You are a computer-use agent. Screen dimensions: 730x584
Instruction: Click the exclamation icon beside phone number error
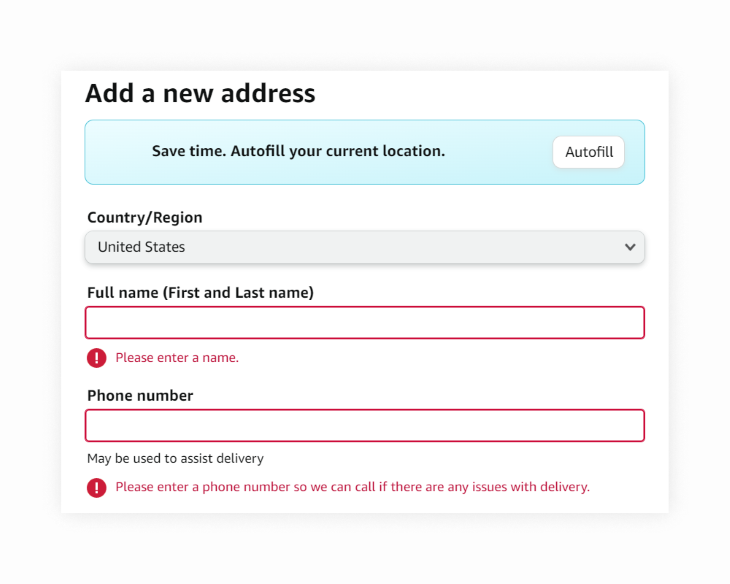click(96, 488)
